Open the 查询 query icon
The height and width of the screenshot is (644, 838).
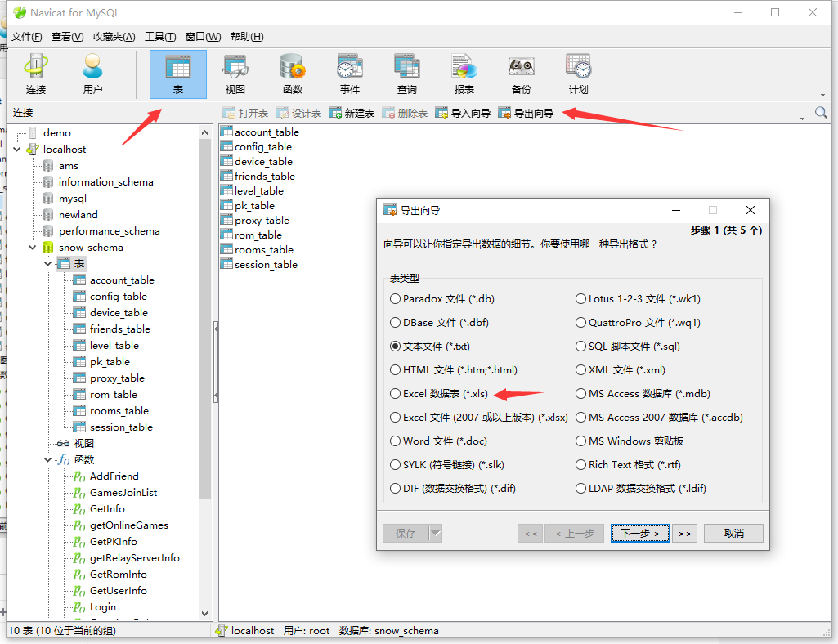(x=406, y=74)
